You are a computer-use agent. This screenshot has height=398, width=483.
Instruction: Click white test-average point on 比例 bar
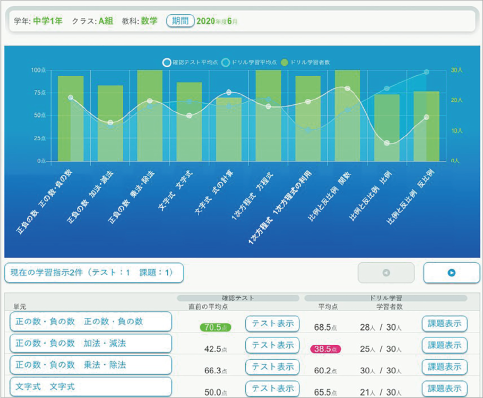pos(387,143)
